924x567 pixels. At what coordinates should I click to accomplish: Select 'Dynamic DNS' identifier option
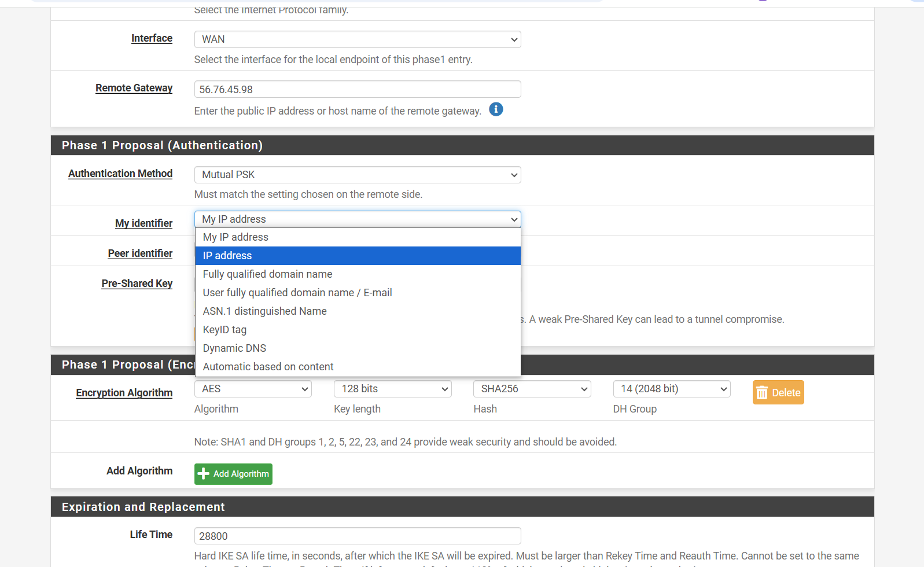(357, 348)
